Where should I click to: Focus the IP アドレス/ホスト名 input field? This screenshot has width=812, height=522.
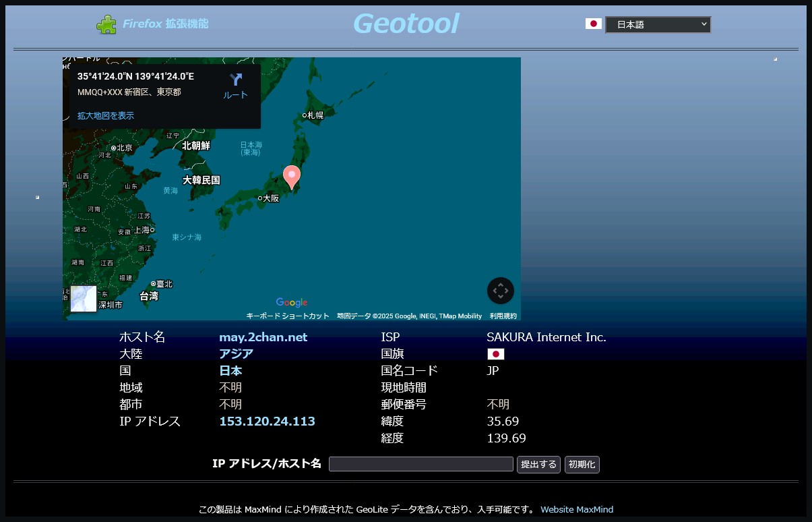click(x=420, y=464)
